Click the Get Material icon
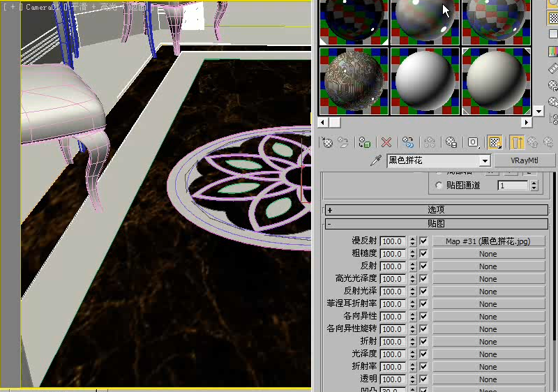558x392 pixels. pos(327,143)
